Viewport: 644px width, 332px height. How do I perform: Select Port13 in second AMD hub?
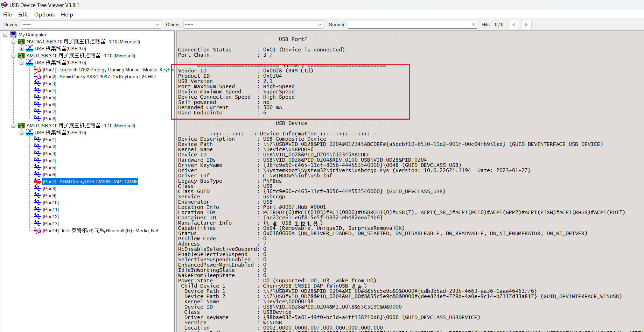51,224
